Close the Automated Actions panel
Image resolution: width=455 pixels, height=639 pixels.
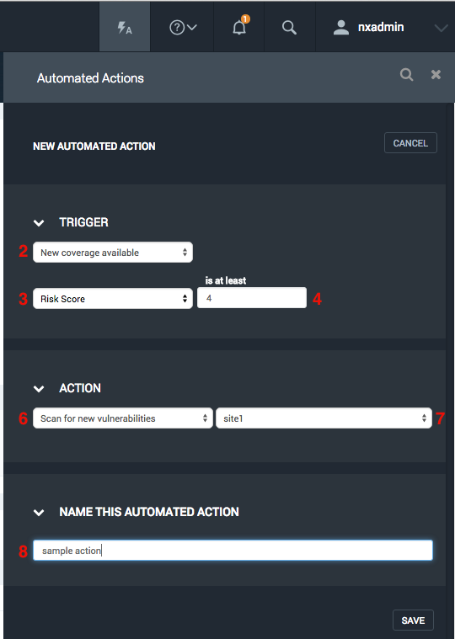(x=436, y=75)
